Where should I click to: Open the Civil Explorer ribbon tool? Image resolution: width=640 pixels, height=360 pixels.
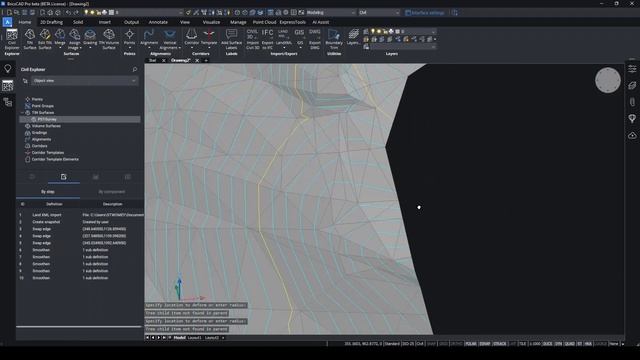tap(12, 39)
